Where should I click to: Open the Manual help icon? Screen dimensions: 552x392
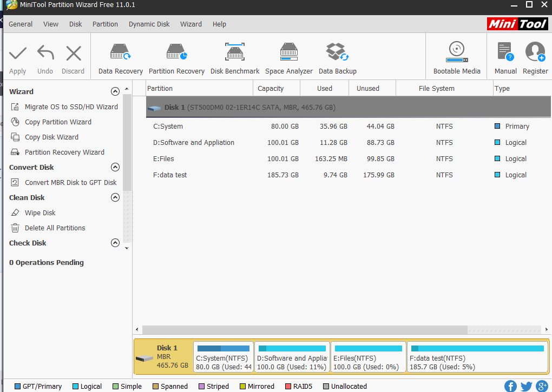[505, 52]
